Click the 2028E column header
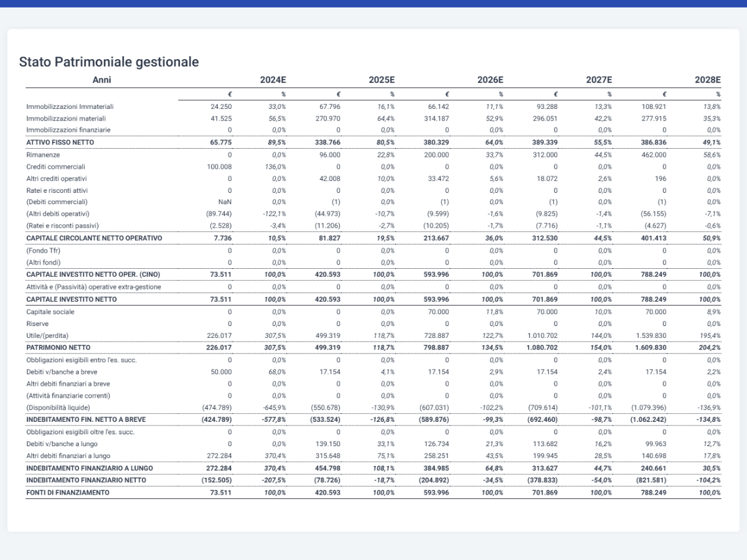 coord(708,80)
